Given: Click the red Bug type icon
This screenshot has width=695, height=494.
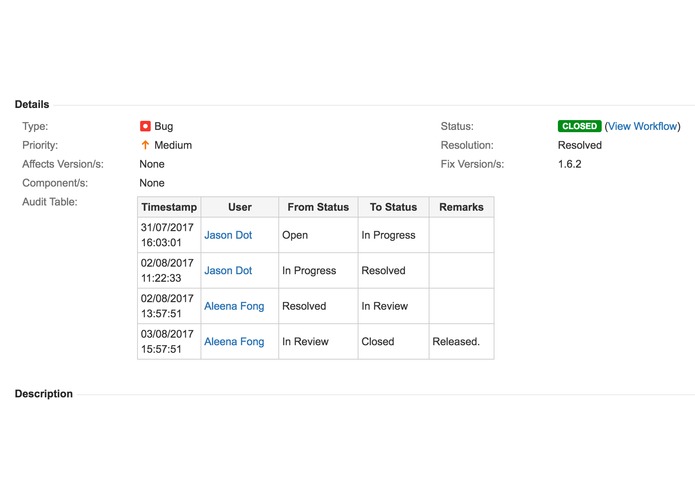Looking at the screenshot, I should coord(145,126).
